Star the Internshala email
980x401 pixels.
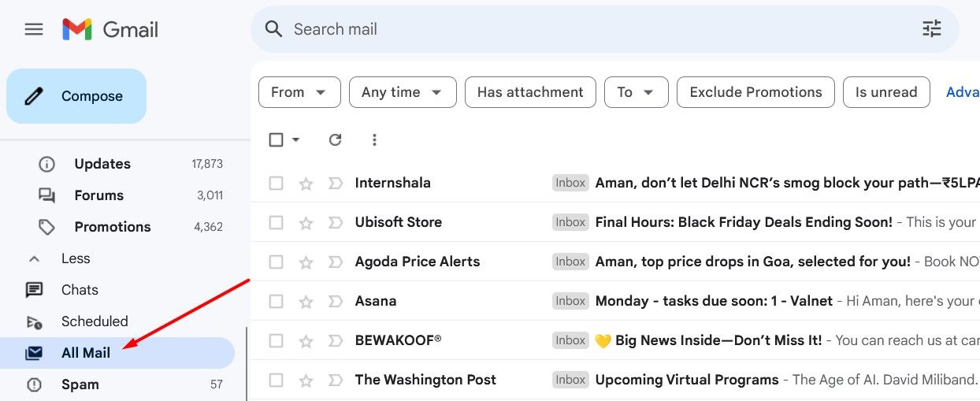click(x=306, y=184)
